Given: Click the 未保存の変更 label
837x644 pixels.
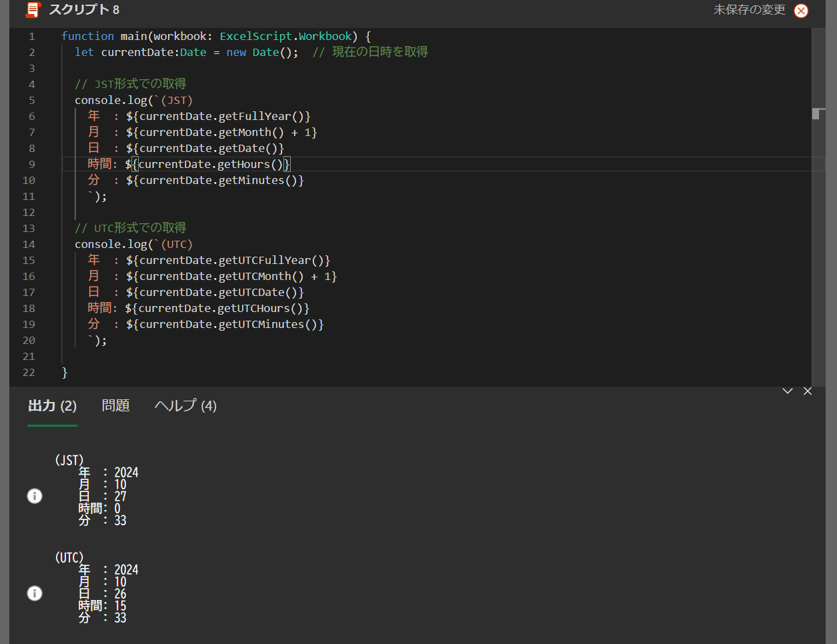Looking at the screenshot, I should pos(749,10).
